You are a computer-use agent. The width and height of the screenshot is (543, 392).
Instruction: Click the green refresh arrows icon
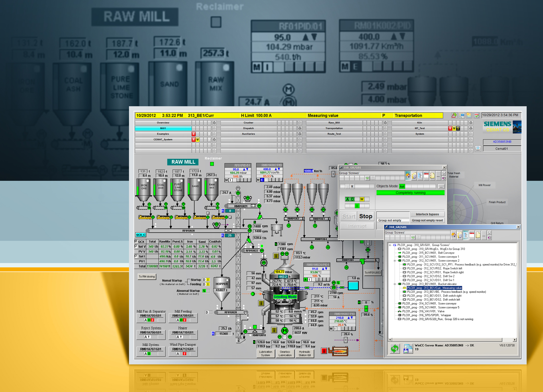click(x=395, y=348)
